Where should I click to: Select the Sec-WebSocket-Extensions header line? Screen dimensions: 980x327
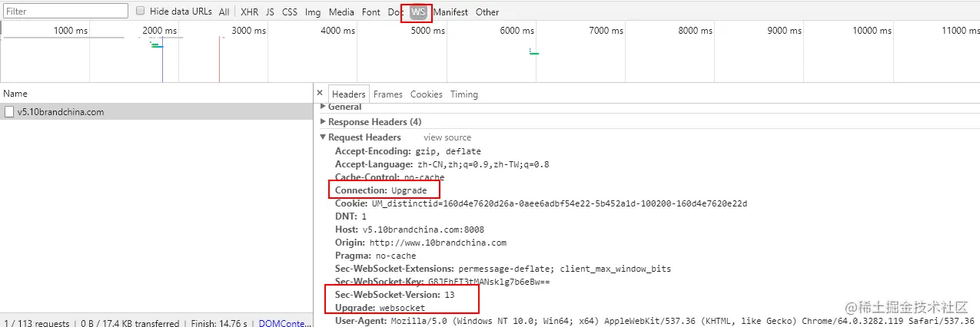click(503, 269)
